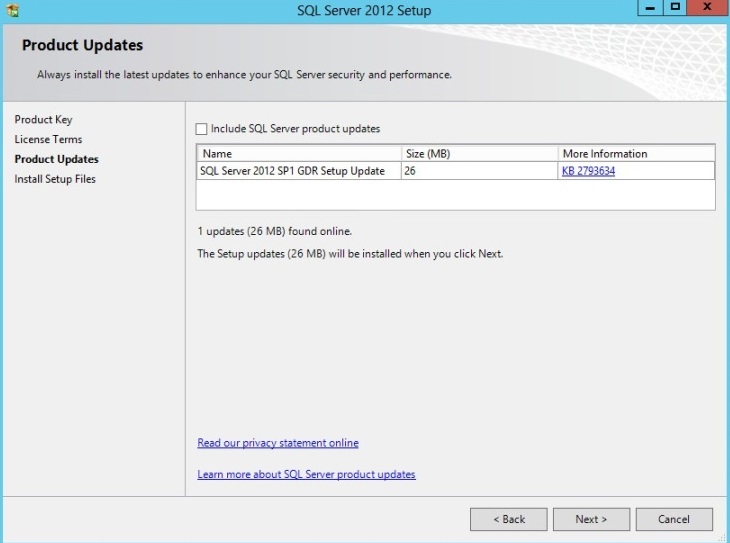Image resolution: width=730 pixels, height=543 pixels.
Task: Open Read our privacy statement online link
Action: [x=278, y=442]
